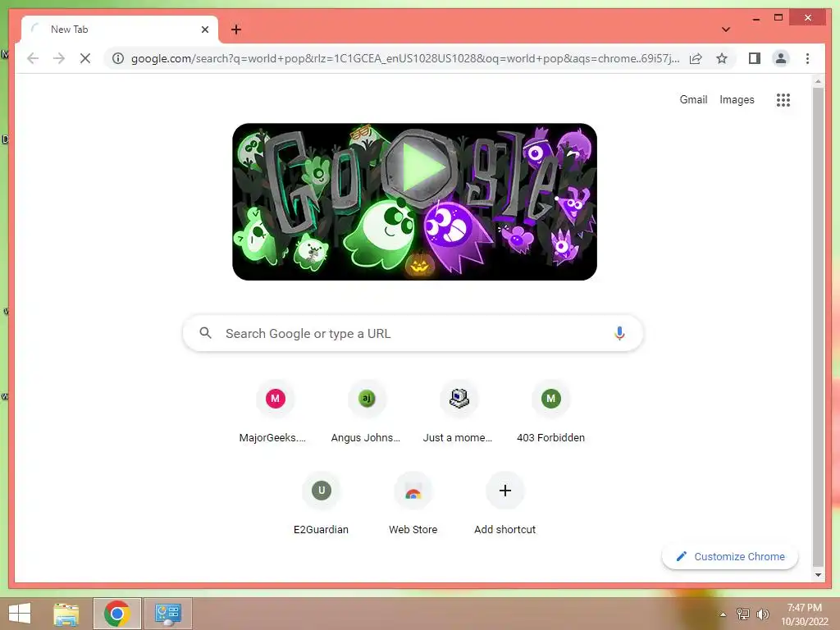Click the Customize Chrome button
The height and width of the screenshot is (630, 840).
point(729,557)
